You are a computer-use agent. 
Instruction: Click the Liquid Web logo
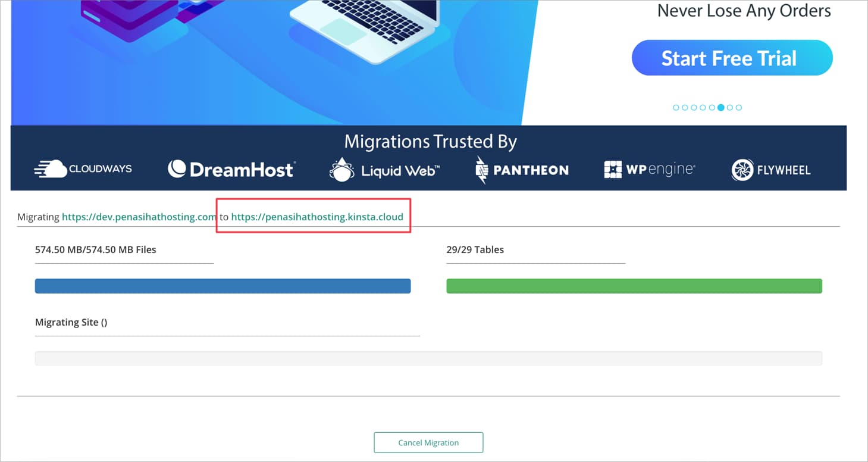[384, 169]
